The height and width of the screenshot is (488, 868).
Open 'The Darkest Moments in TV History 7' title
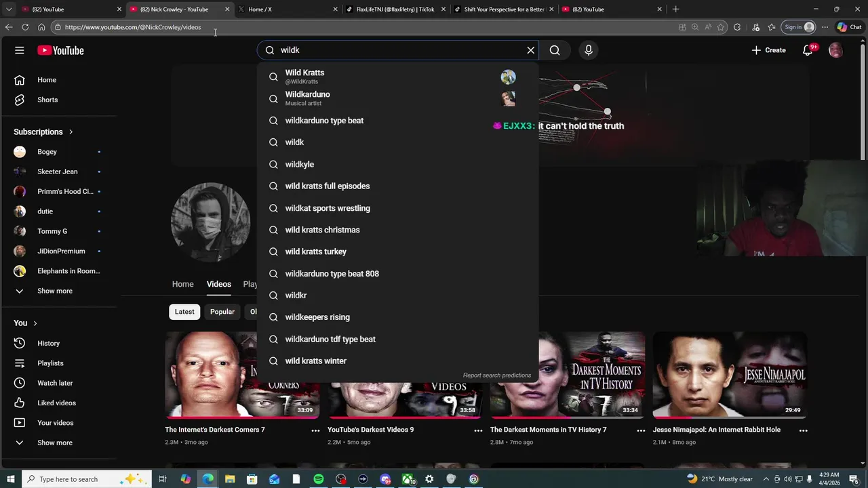click(548, 430)
